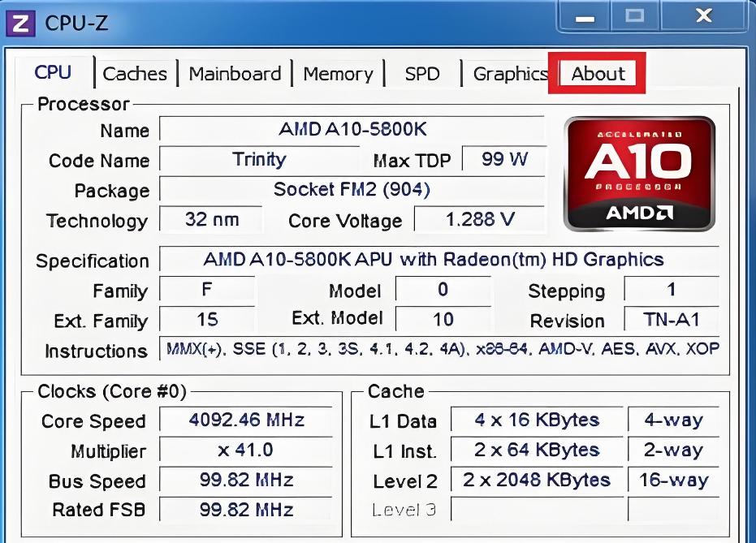The width and height of the screenshot is (756, 543).
Task: Click the Core Speed value 4092.46 MHz
Action: [x=246, y=420]
